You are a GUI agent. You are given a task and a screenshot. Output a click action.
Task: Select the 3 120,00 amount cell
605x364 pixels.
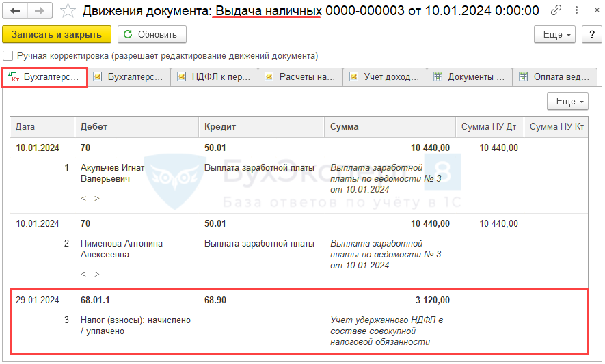(433, 300)
